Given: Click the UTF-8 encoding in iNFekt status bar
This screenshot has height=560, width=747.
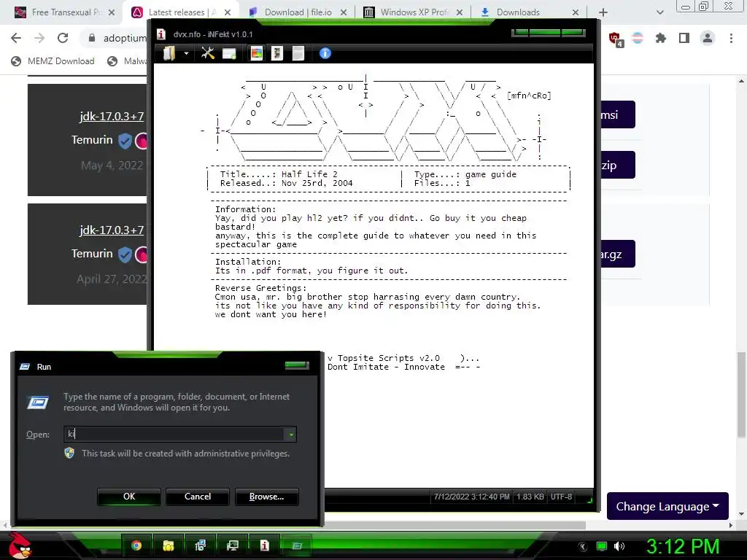Looking at the screenshot, I should coord(561,497).
